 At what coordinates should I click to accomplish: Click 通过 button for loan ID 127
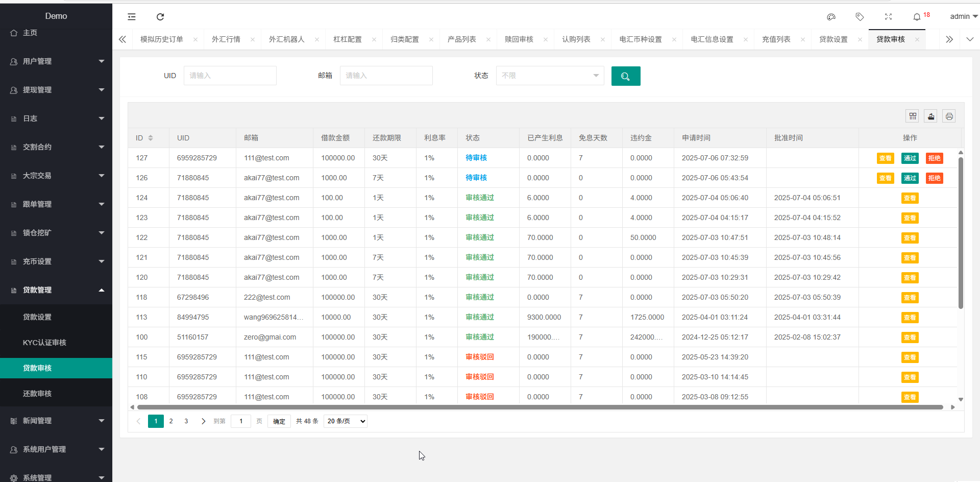tap(910, 158)
